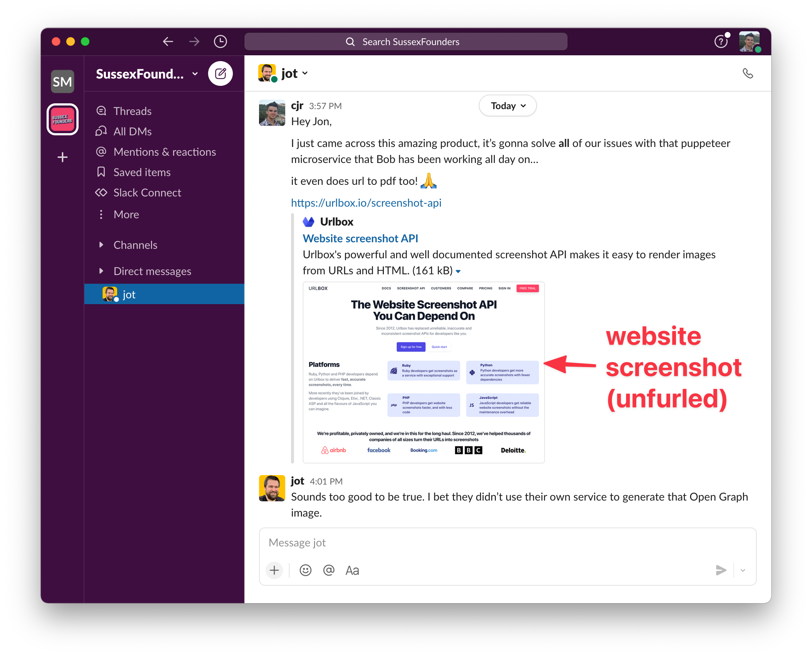Click the plus attachment icon in the composer

point(274,570)
